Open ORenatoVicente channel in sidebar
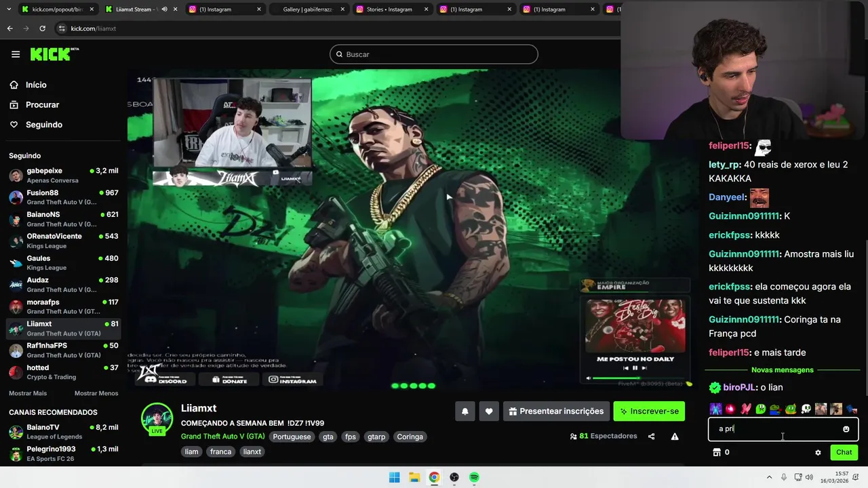This screenshot has height=488, width=868. click(64, 241)
